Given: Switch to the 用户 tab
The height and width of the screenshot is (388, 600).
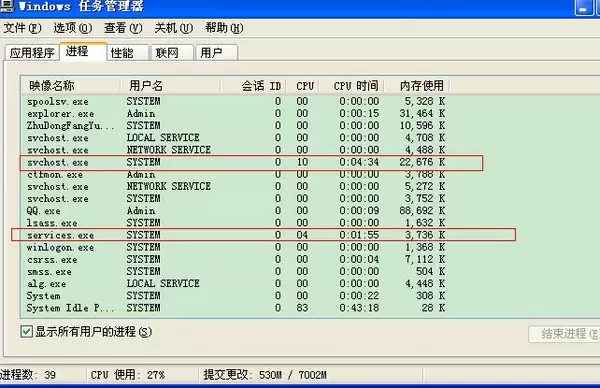Looking at the screenshot, I should [x=217, y=53].
